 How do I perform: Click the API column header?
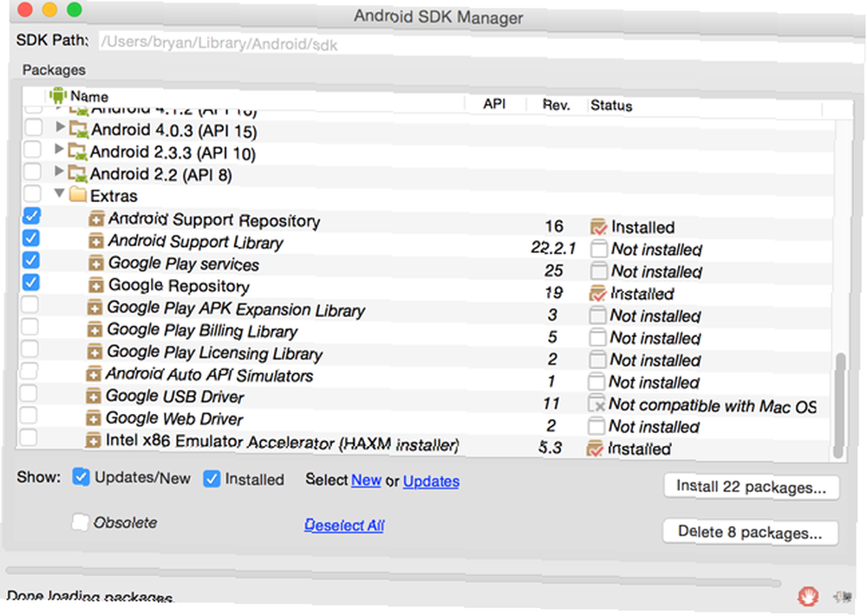tap(494, 104)
